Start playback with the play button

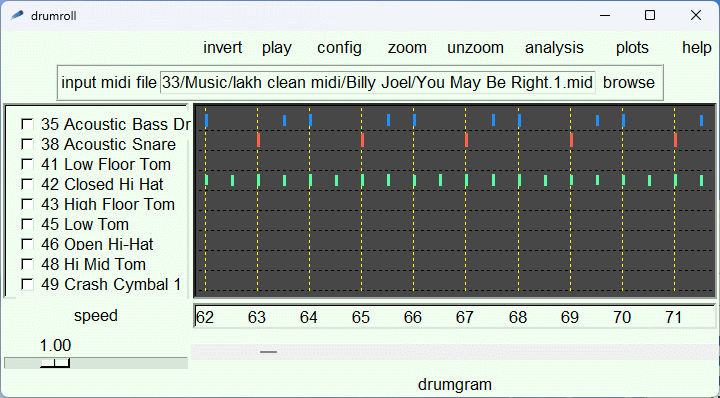(x=277, y=48)
